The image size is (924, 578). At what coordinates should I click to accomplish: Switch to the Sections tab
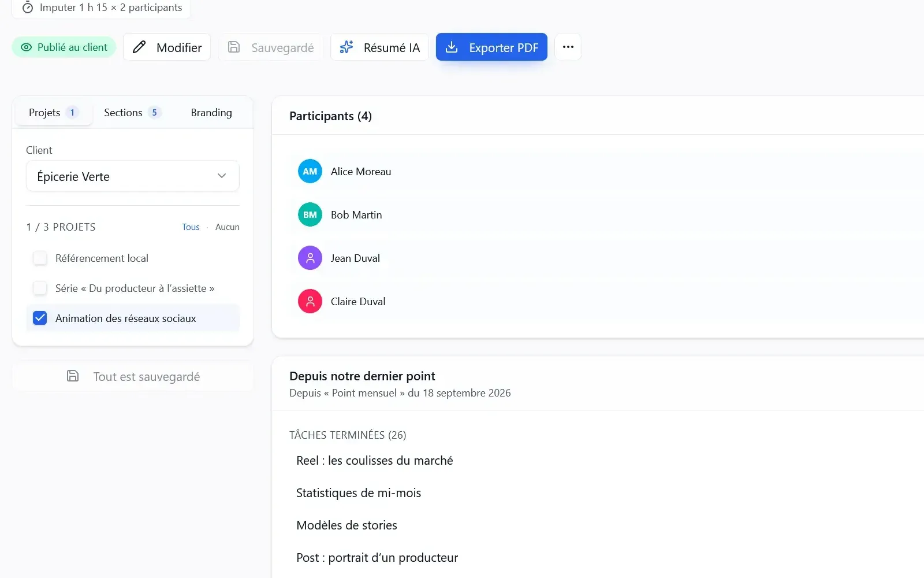(132, 113)
